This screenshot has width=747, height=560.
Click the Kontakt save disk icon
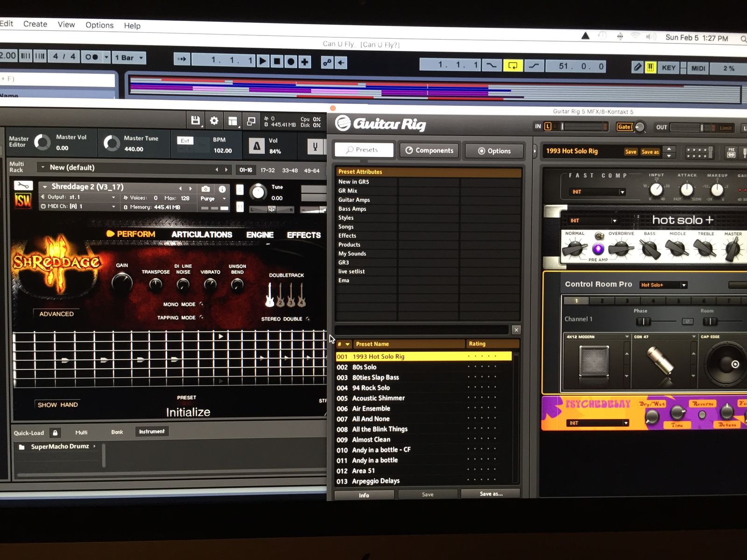pyautogui.click(x=195, y=121)
